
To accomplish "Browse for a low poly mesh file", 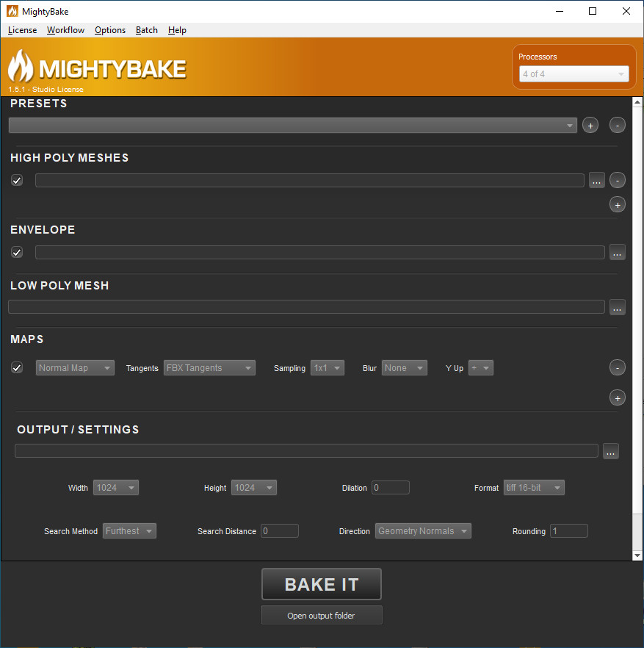I will pyautogui.click(x=617, y=307).
